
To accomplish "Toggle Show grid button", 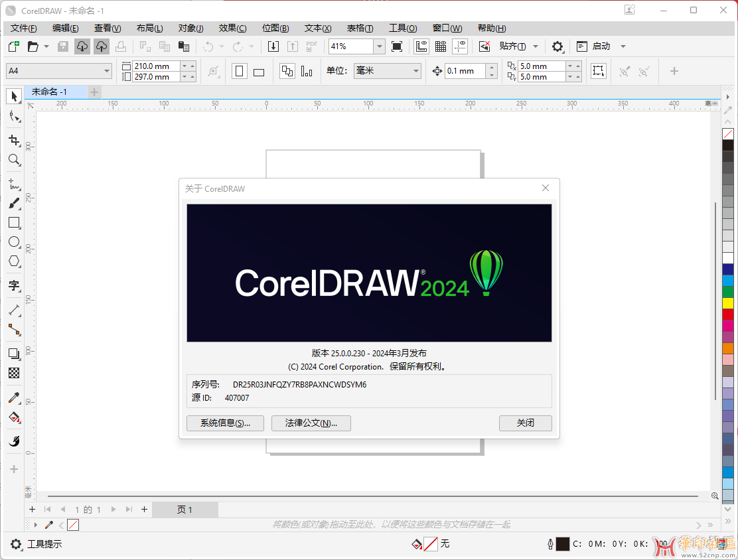I will 441,46.
